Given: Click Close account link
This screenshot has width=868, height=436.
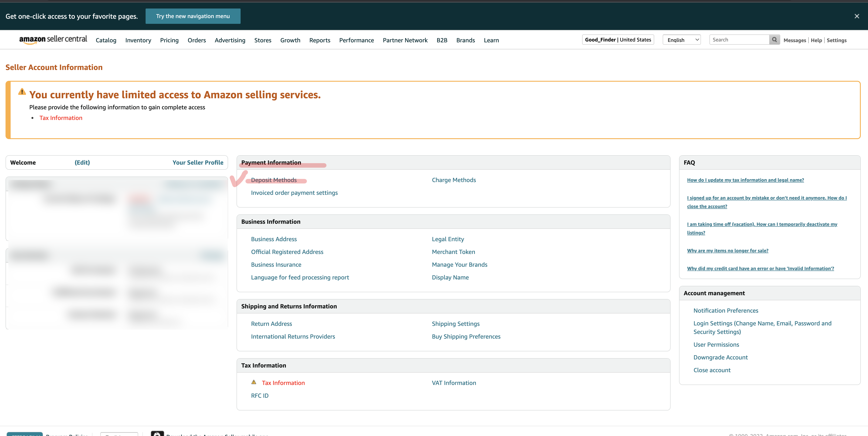Looking at the screenshot, I should pyautogui.click(x=712, y=370).
